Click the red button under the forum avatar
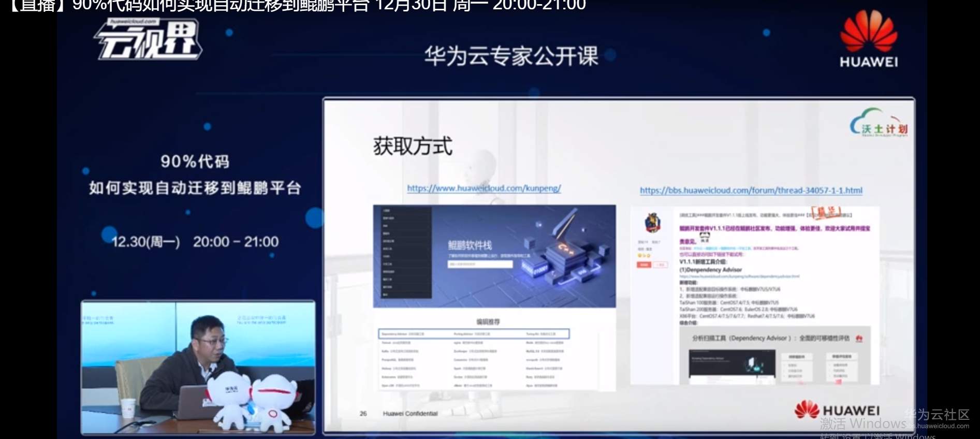This screenshot has width=980, height=439. (x=643, y=265)
